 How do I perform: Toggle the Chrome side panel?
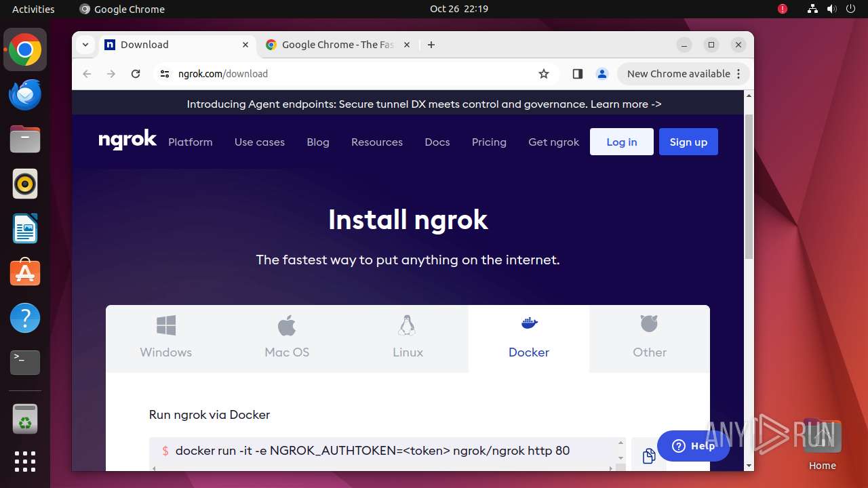click(578, 74)
